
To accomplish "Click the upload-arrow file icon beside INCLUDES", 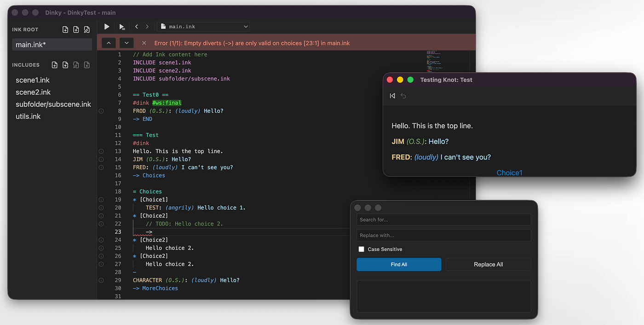I will click(x=65, y=65).
